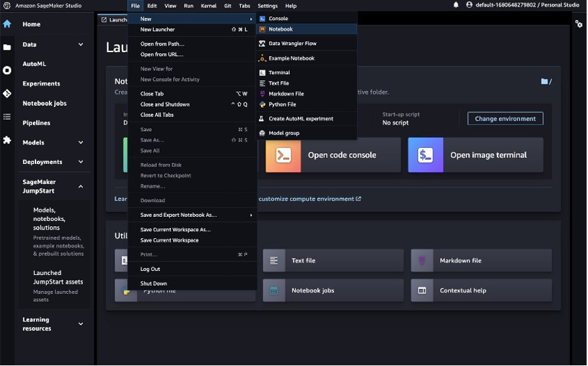The image size is (588, 366).
Task: Expand the Learning resources chevron
Action: tap(81, 324)
